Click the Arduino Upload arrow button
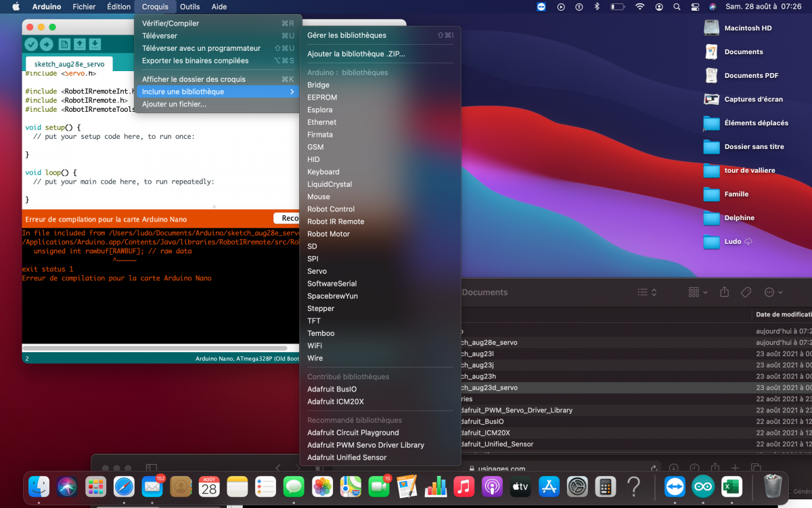 tap(46, 44)
